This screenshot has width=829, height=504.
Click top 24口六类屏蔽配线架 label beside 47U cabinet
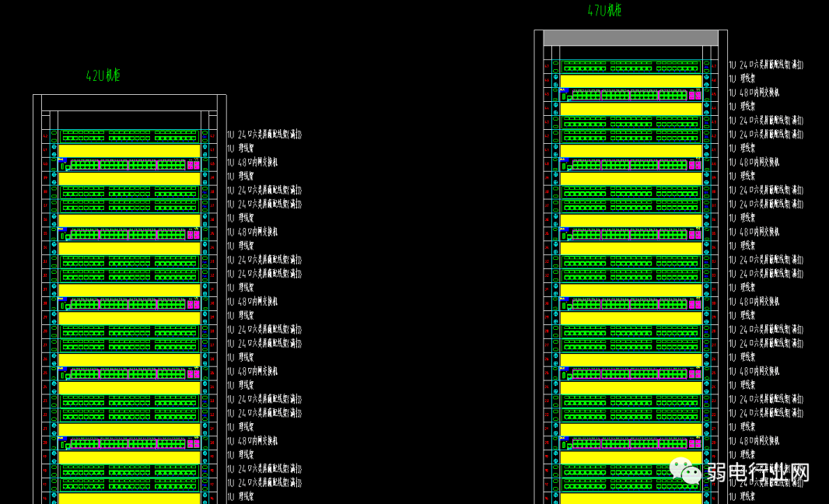(x=766, y=65)
